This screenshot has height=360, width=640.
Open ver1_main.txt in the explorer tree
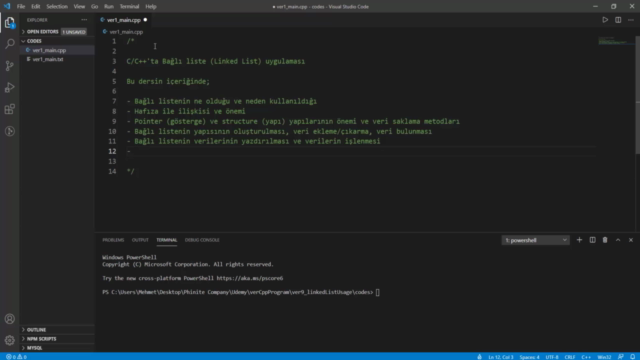[x=57, y=59]
